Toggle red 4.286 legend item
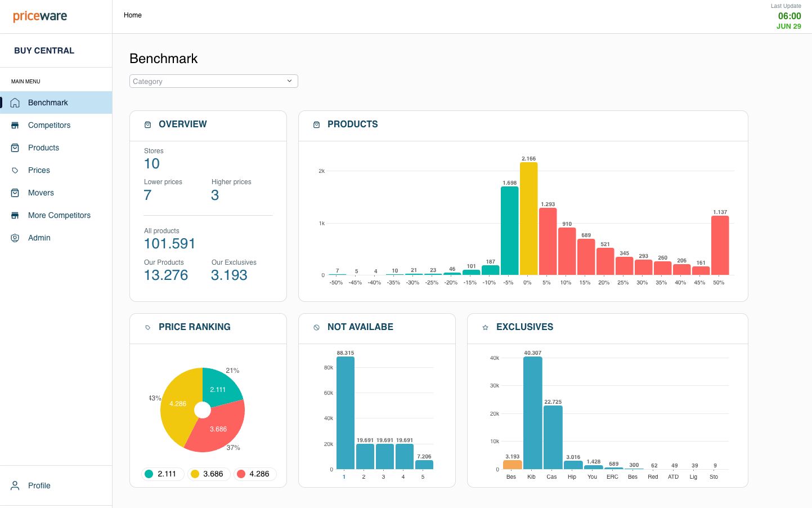Viewport: 812px width, 508px height. 254,474
